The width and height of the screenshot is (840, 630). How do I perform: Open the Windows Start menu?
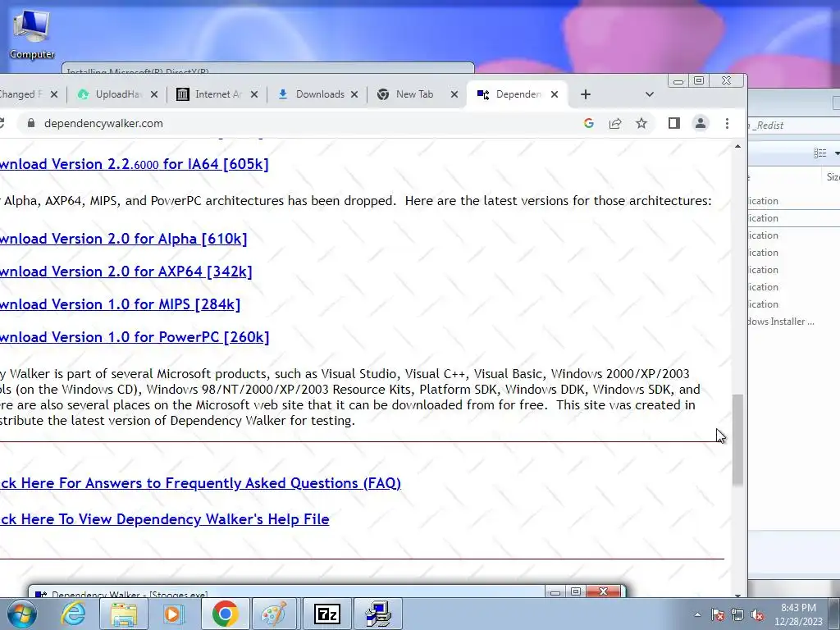pyautogui.click(x=21, y=614)
